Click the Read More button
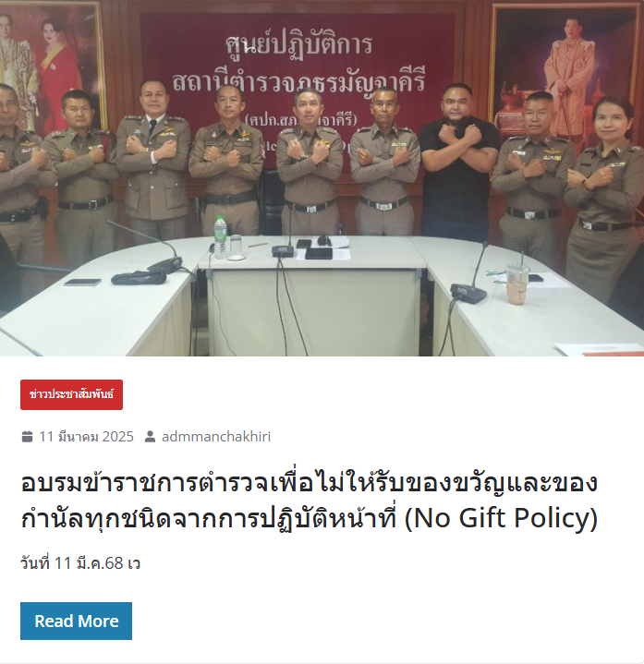Image resolution: width=644 pixels, height=664 pixels. click(x=77, y=621)
